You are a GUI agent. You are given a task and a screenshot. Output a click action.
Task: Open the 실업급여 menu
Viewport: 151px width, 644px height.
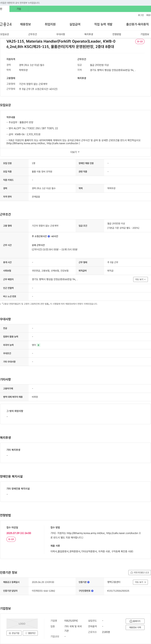click(75, 24)
